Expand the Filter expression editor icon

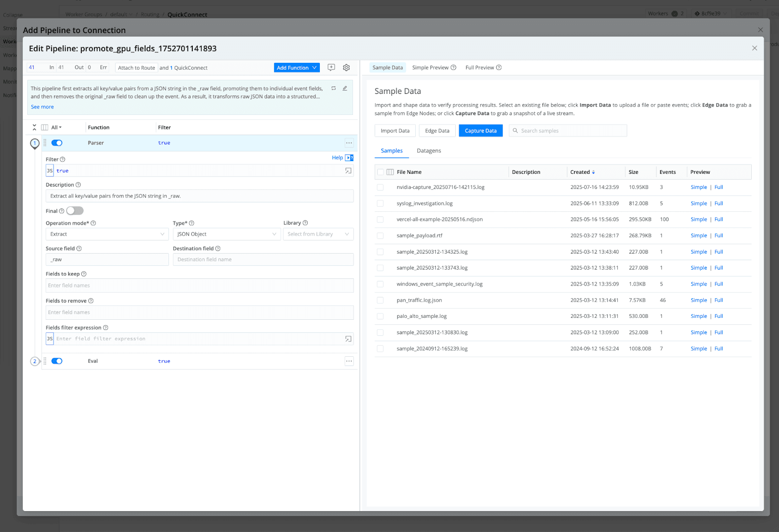point(348,171)
